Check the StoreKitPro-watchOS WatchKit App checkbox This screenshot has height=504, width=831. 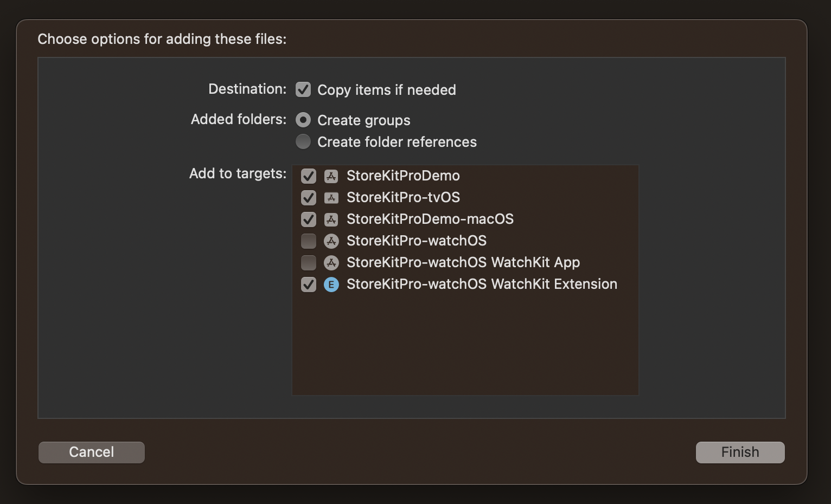[x=309, y=263]
